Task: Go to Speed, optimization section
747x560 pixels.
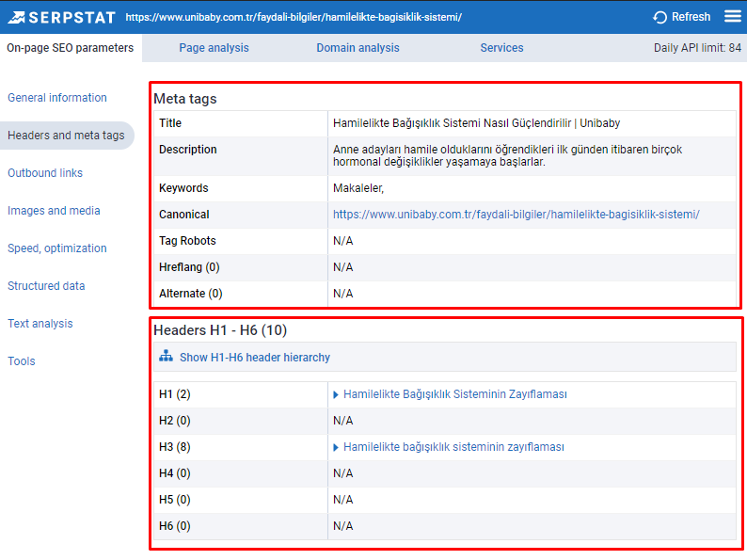Action: (57, 248)
